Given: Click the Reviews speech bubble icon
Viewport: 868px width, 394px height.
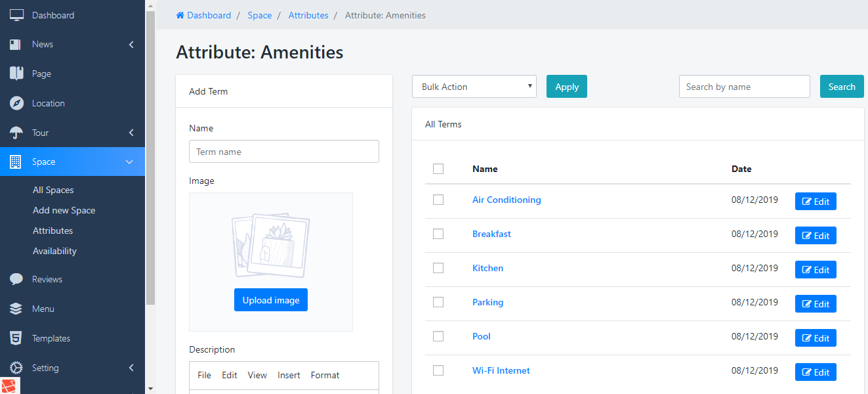Looking at the screenshot, I should (16, 279).
